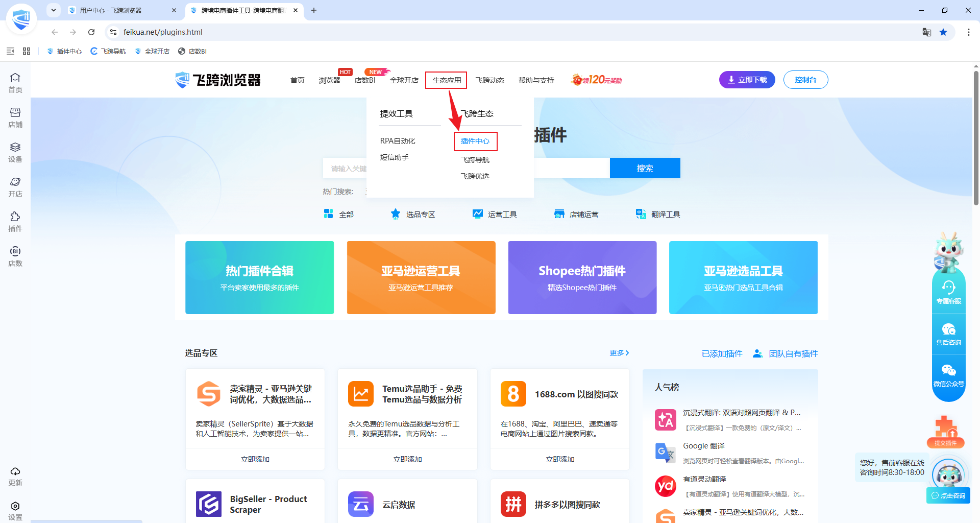980x523 pixels.
Task: Open the 卖家精灵 plugin icon
Action: click(x=209, y=394)
